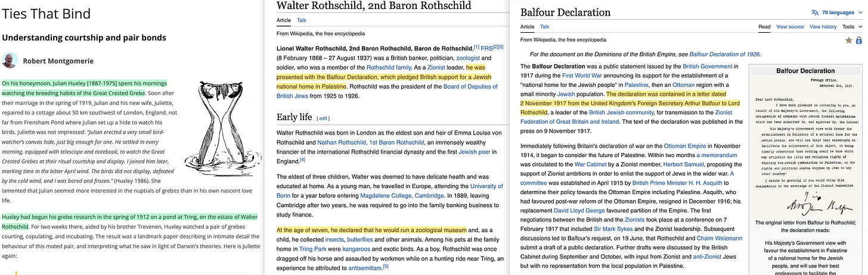Viewport: 868px width, 275px height.
Task: Follow the Rothschild family link
Action: click(x=389, y=67)
